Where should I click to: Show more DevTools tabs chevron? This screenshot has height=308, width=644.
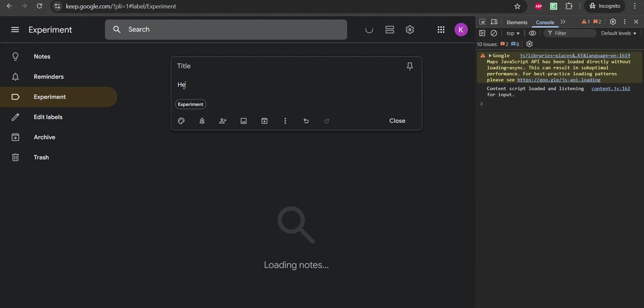pyautogui.click(x=562, y=22)
